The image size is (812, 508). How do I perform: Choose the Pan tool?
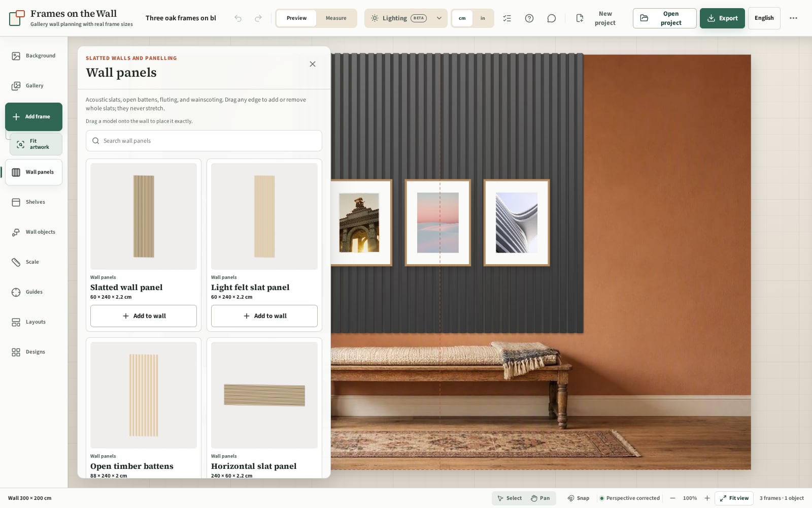(x=540, y=498)
